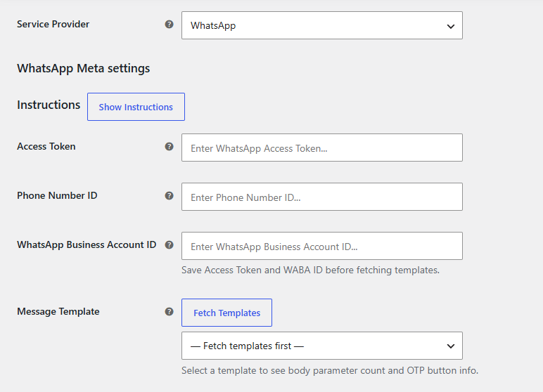This screenshot has height=392, width=543.
Task: Click the Show Instructions button
Action: (x=136, y=107)
